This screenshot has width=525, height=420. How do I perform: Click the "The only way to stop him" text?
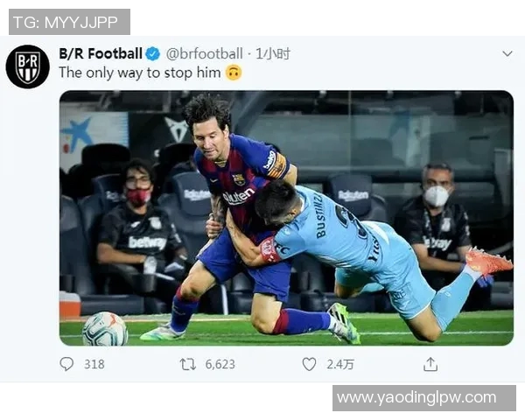coord(139,73)
